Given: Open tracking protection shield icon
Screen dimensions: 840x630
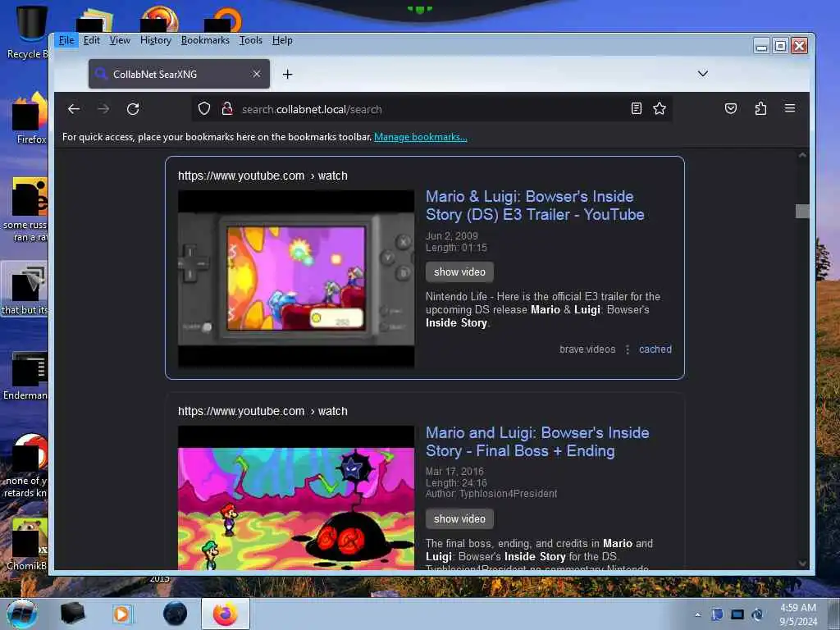Looking at the screenshot, I should point(204,109).
